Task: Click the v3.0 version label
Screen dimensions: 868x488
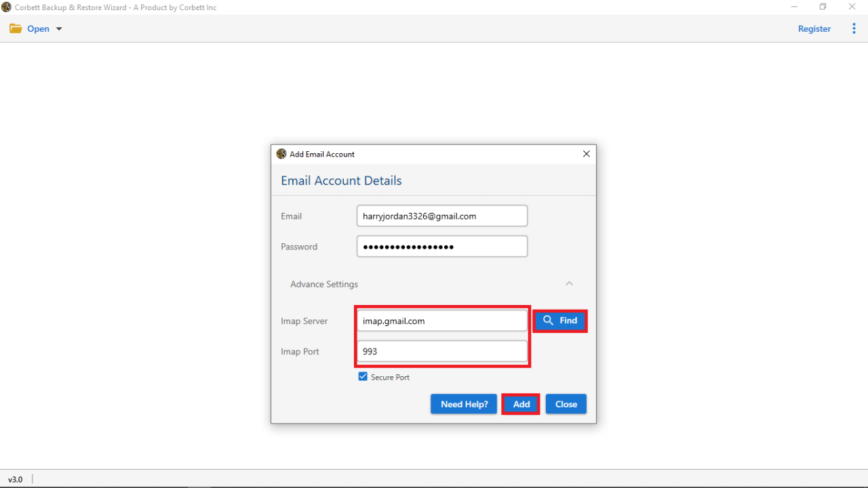Action: click(x=15, y=479)
